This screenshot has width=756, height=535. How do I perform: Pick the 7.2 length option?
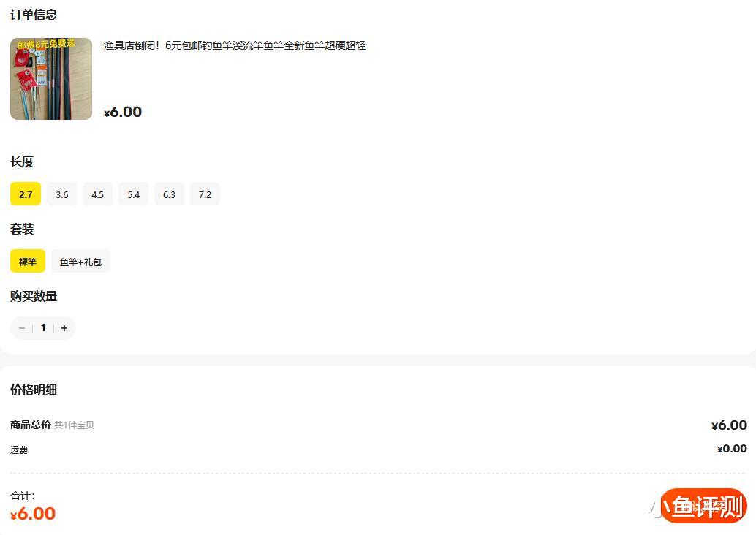205,194
